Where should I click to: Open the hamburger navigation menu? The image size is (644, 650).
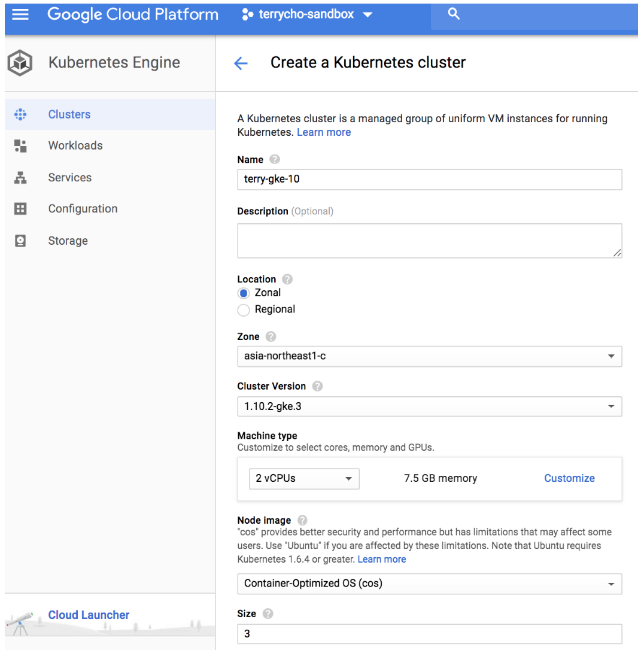click(20, 14)
